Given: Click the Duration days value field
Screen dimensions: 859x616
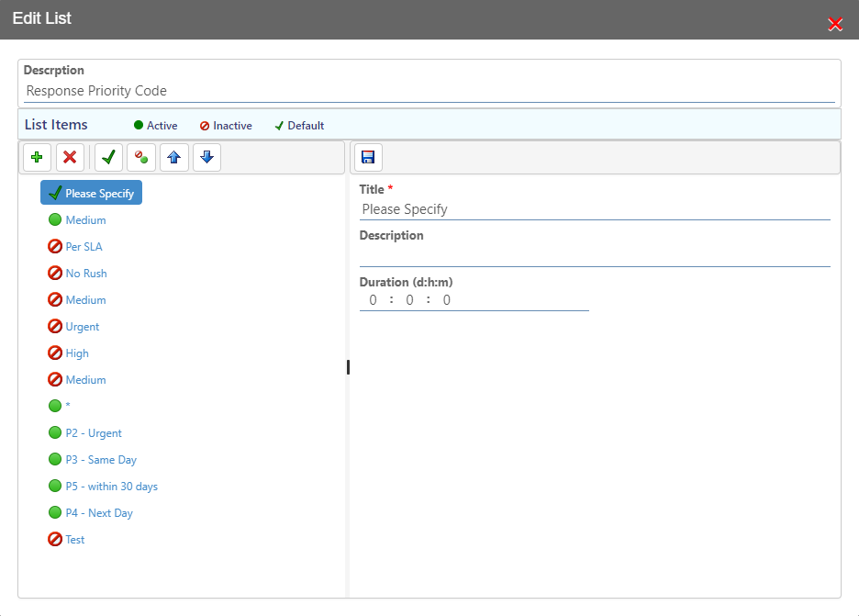Looking at the screenshot, I should click(374, 300).
